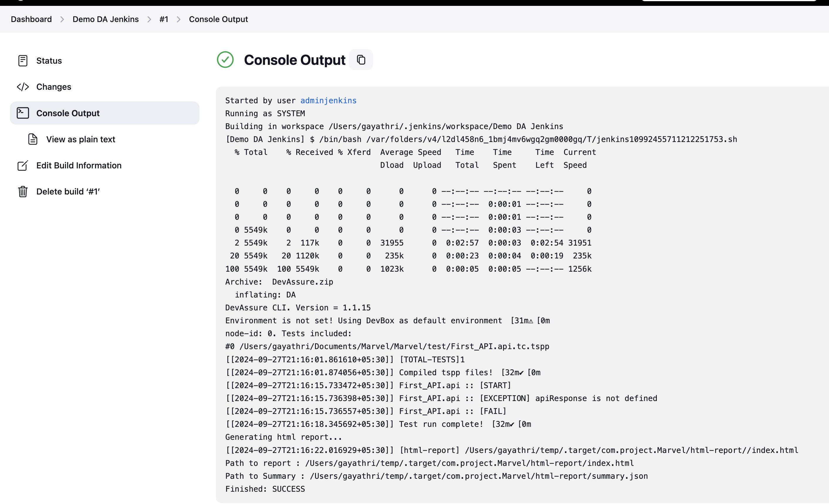
Task: Select Status in the sidebar
Action: pos(49,60)
